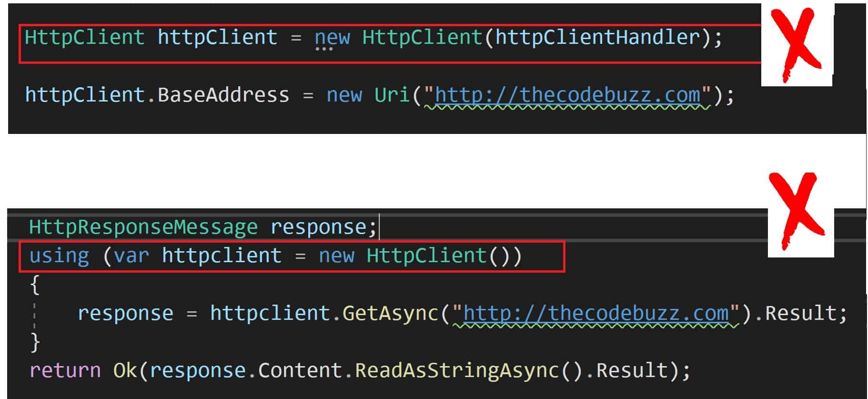Click the opening curly brace under using
Screen dimensions: 868x399
click(35, 285)
